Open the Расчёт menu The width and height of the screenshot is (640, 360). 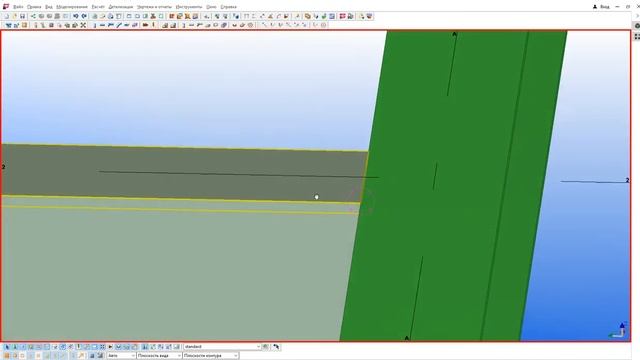[98, 7]
